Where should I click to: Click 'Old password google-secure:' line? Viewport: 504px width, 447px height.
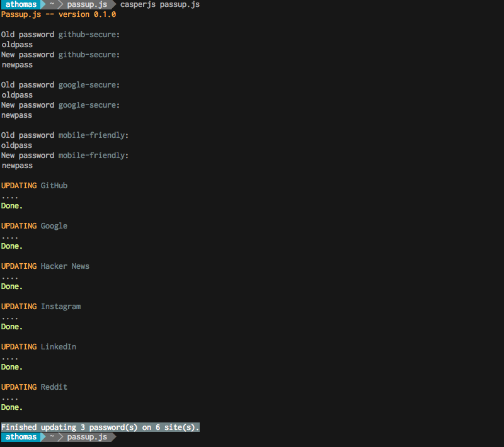click(60, 85)
